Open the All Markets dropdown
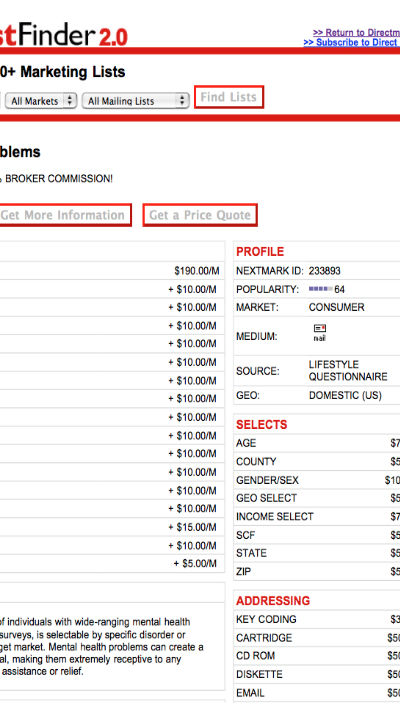Image resolution: width=400 pixels, height=703 pixels. [41, 101]
